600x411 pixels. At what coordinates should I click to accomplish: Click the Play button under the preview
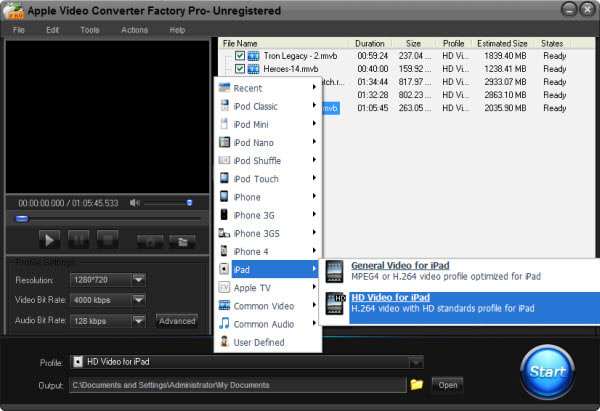click(x=49, y=240)
